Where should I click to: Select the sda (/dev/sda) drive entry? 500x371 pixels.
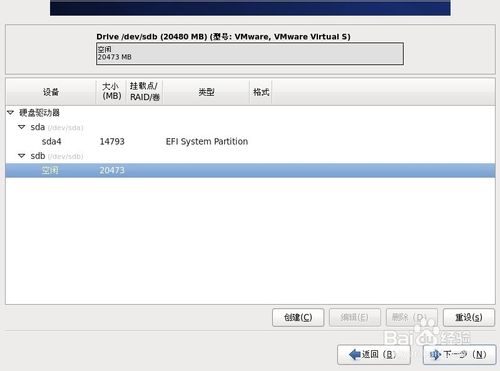pyautogui.click(x=57, y=127)
